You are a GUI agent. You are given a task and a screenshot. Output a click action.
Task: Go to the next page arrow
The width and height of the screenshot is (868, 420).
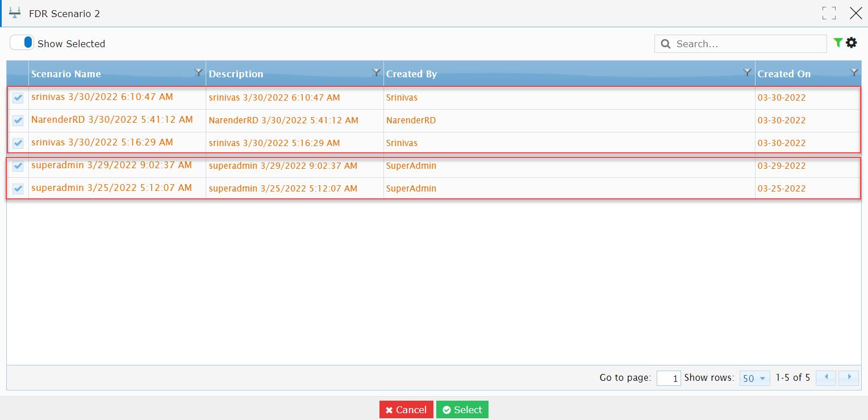(849, 377)
